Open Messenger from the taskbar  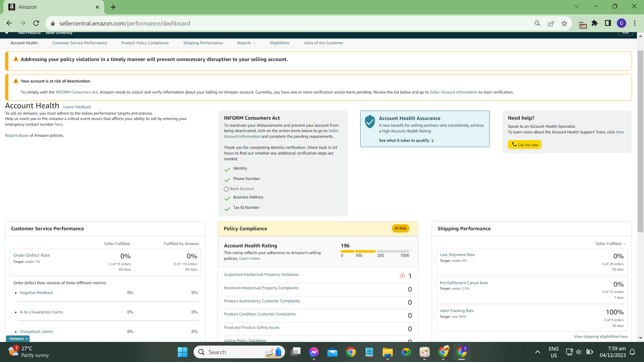[314, 352]
